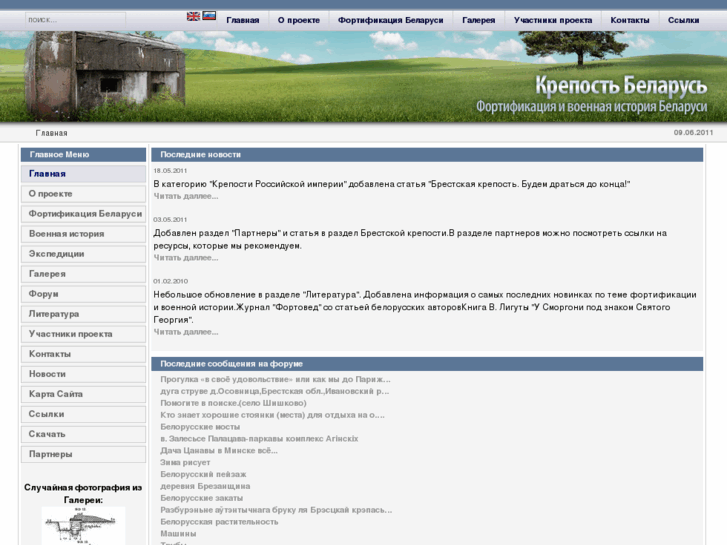Open forum post 'Белорусские закаты'
Viewport: 727px width, 545px height.
201,498
